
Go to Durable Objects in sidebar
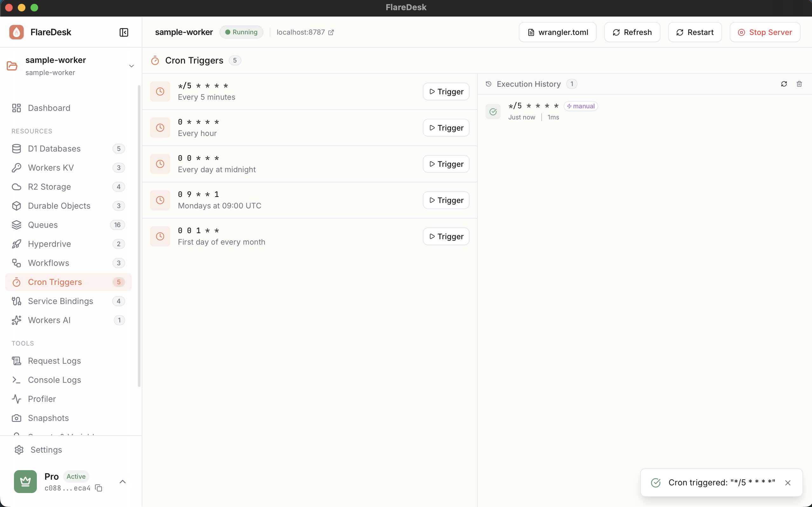(x=59, y=206)
